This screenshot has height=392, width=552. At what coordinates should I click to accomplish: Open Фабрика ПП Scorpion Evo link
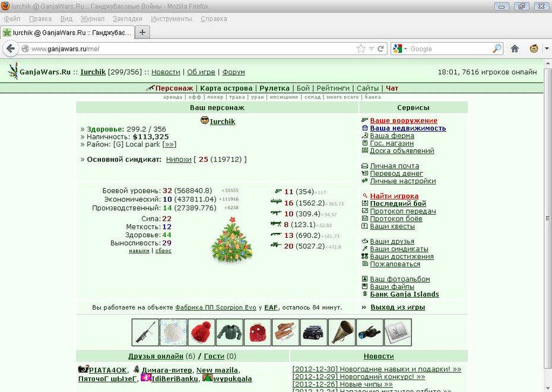point(215,307)
